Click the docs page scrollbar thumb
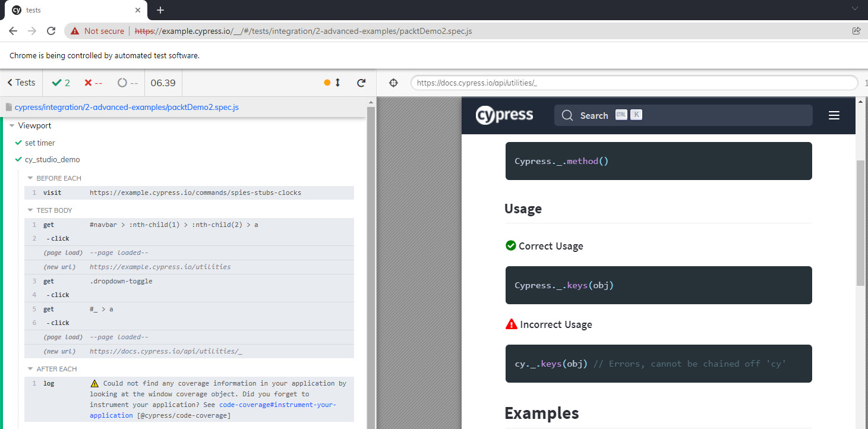This screenshot has width=868, height=429. 860,223
